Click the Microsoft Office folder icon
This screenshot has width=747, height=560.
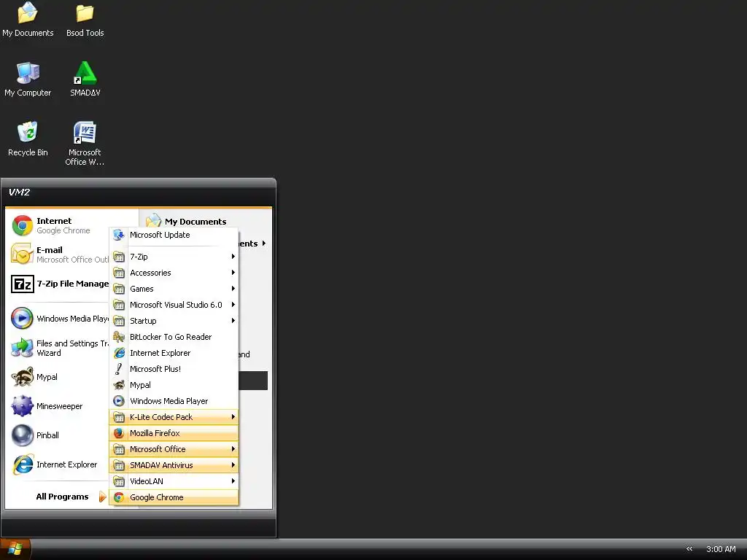coord(119,449)
